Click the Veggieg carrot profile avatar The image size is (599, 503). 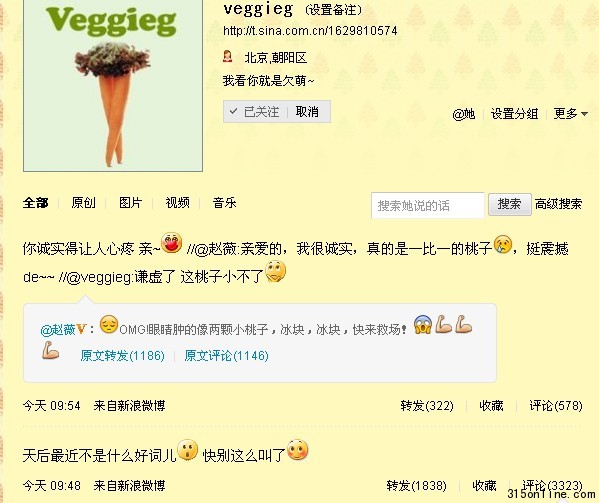click(x=113, y=85)
